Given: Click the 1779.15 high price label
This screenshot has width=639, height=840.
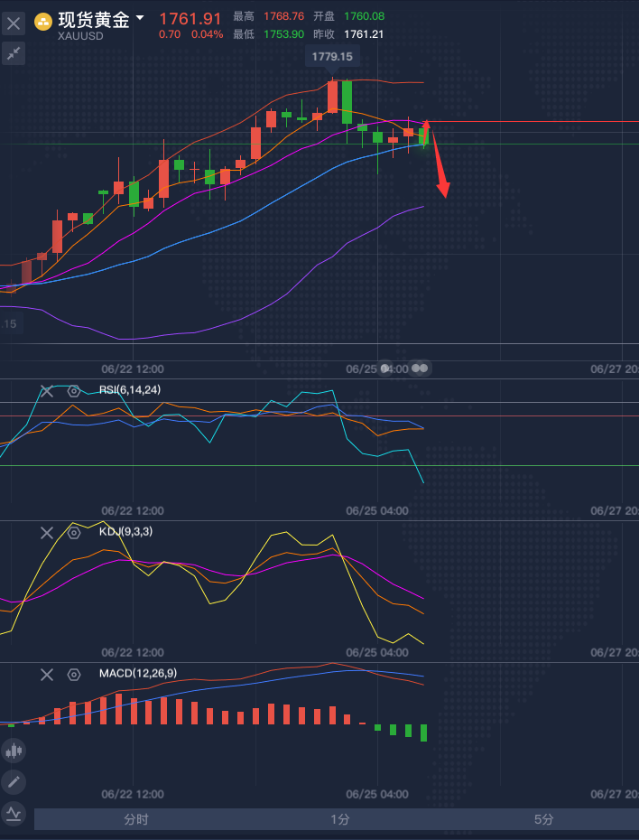Looking at the screenshot, I should [x=332, y=56].
